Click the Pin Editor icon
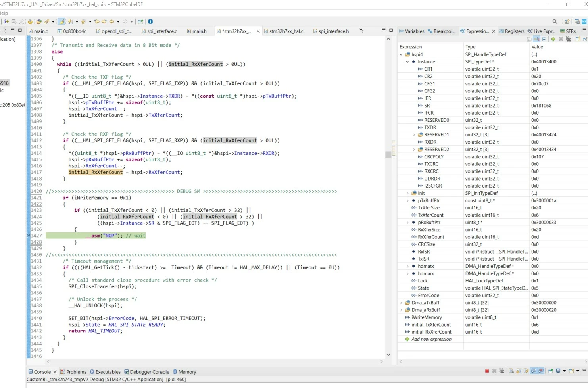 pos(140,21)
